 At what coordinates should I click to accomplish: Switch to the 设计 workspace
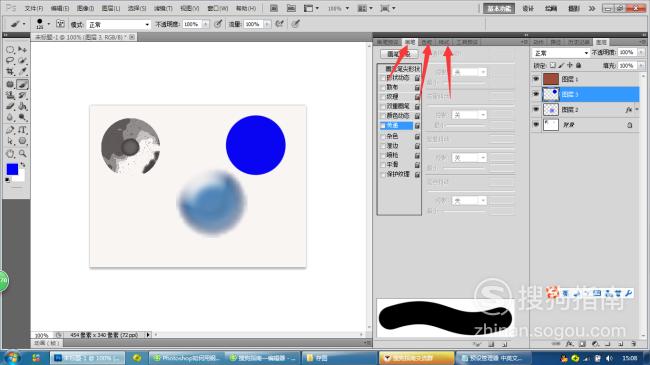point(528,8)
